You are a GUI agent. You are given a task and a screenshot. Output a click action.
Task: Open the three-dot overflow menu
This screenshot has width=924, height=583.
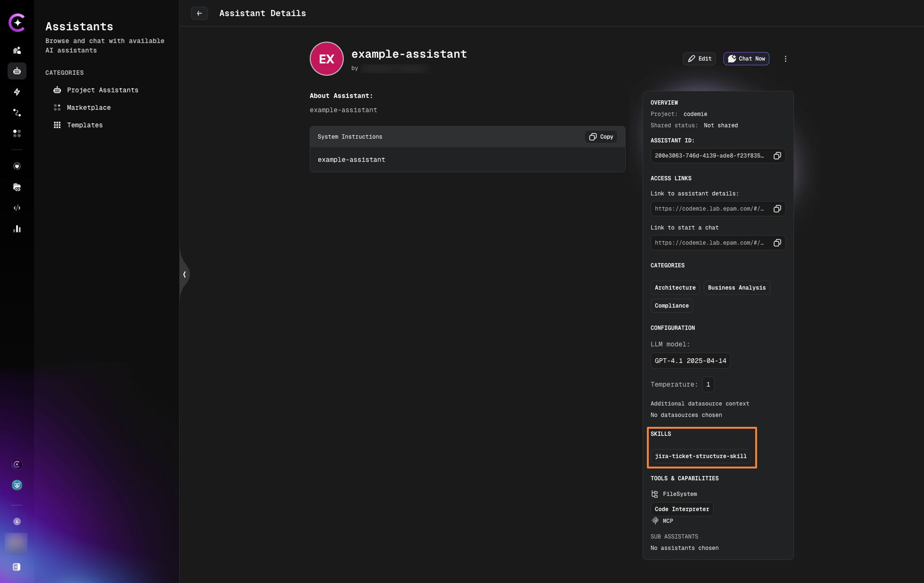(785, 59)
